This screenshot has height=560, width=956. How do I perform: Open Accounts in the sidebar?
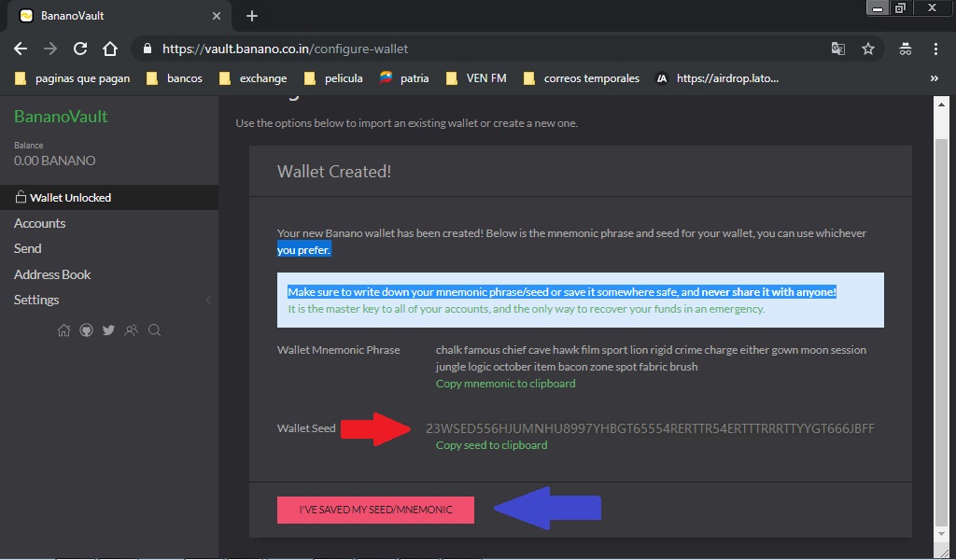39,223
